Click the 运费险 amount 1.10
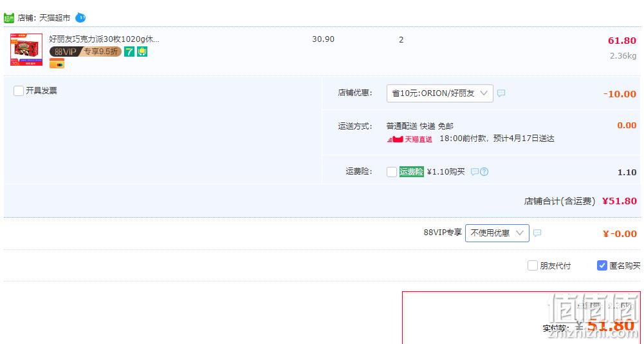The height and width of the screenshot is (344, 644). [627, 172]
